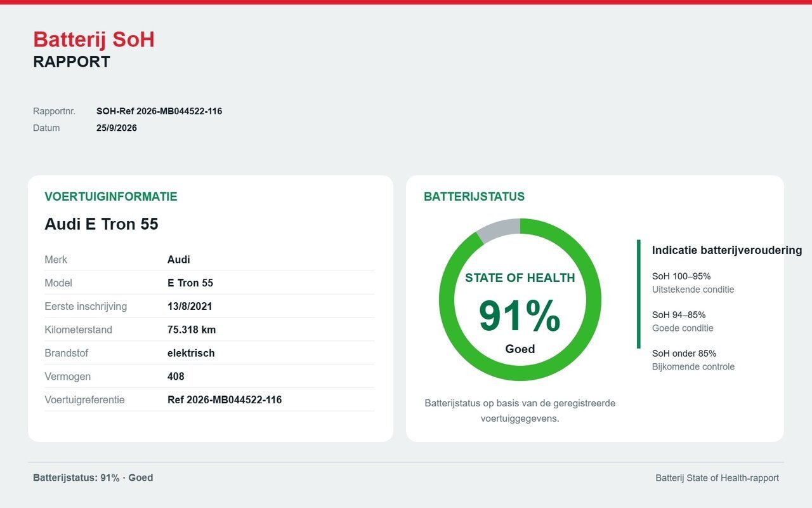Click the 'Uitstekende conditie' description
The image size is (812, 508).
[x=693, y=290]
